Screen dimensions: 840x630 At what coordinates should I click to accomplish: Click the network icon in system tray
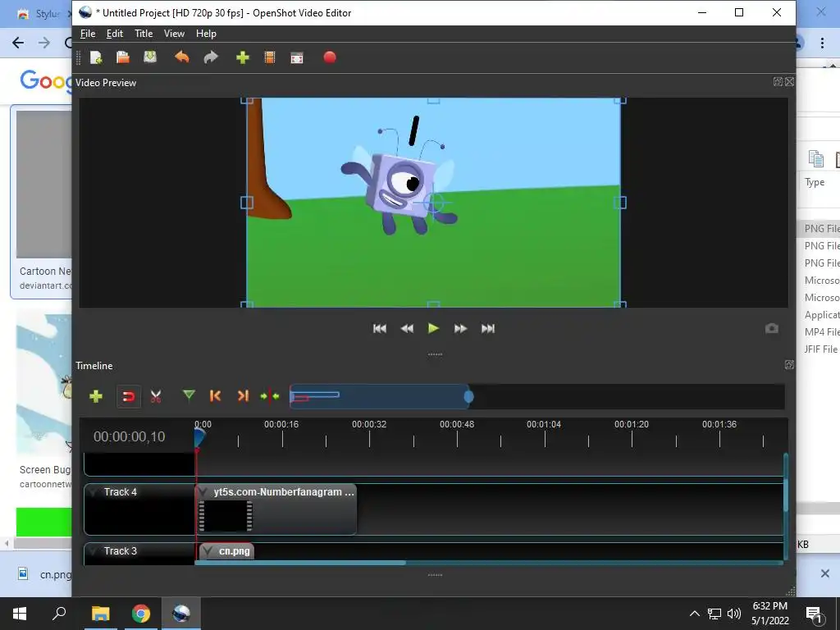click(714, 614)
